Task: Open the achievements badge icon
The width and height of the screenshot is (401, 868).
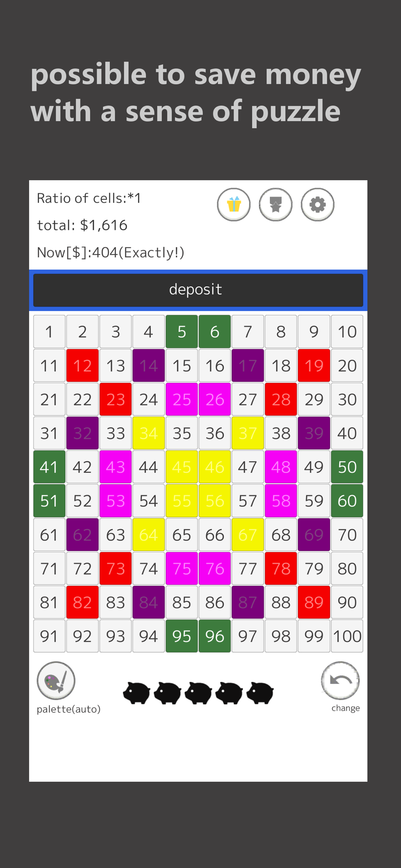Action: (x=276, y=204)
